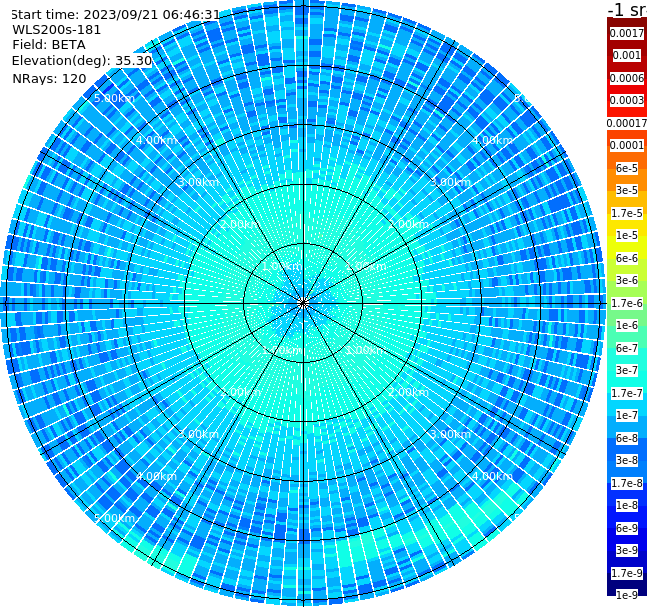Viewport: 647px width, 607px height.
Task: Select the '1e-7' color scale label
Action: [x=627, y=416]
